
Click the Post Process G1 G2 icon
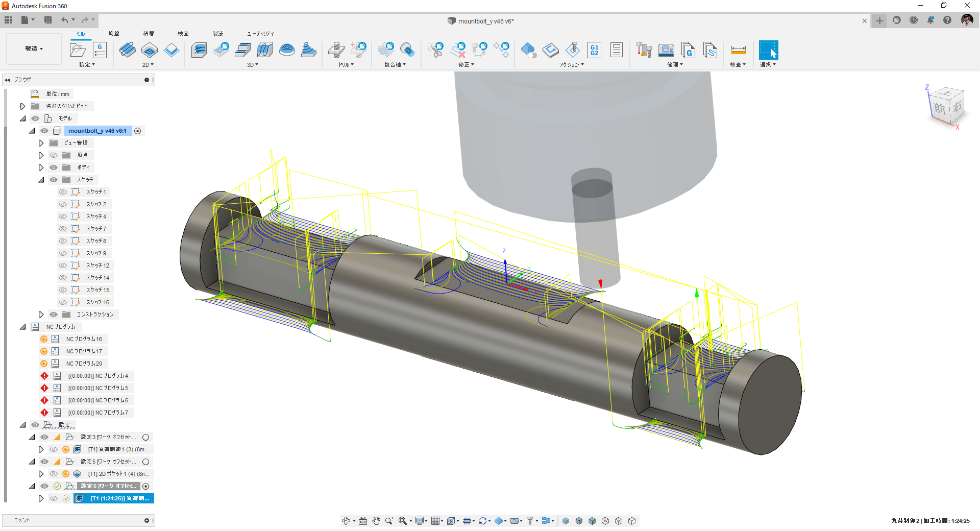[x=595, y=50]
